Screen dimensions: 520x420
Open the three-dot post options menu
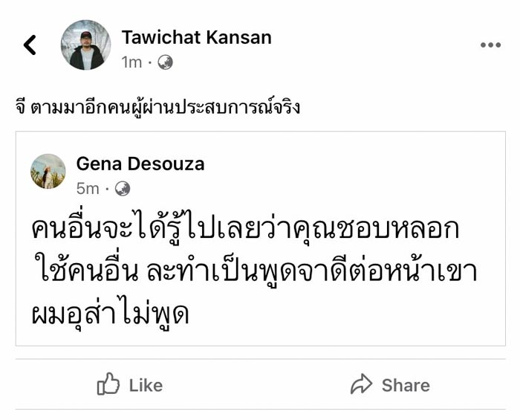tap(490, 45)
